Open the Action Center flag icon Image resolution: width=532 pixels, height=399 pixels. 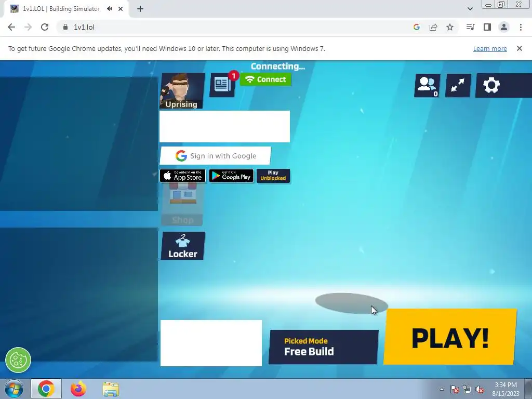click(455, 389)
